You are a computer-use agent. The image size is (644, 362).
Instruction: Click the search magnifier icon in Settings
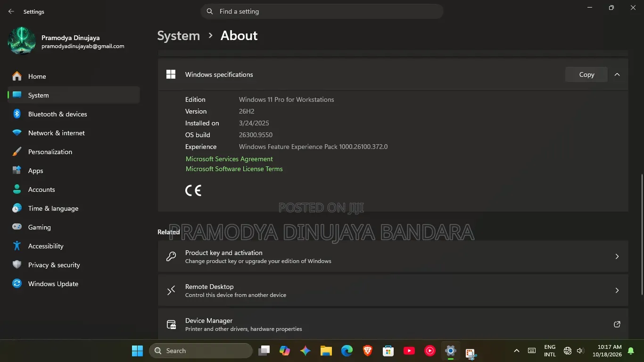point(210,11)
